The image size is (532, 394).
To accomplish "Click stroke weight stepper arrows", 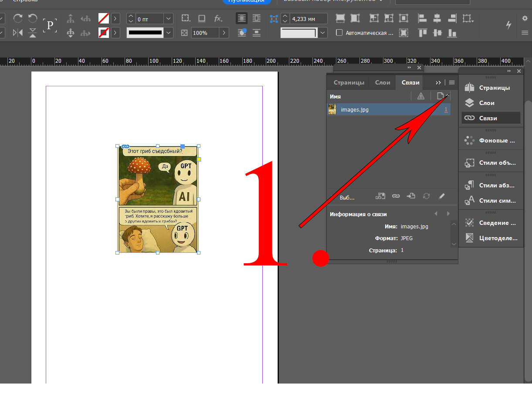I will [x=131, y=19].
